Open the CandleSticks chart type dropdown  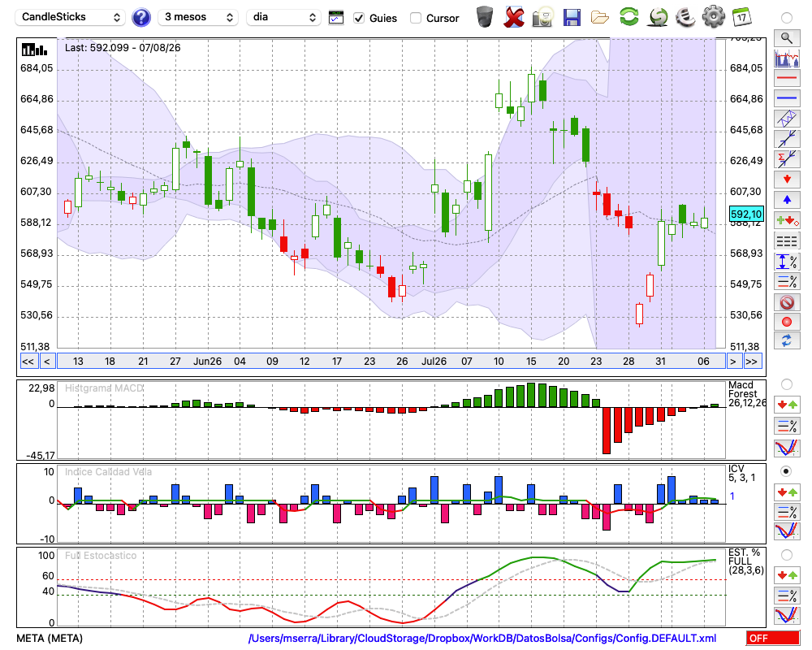point(71,17)
